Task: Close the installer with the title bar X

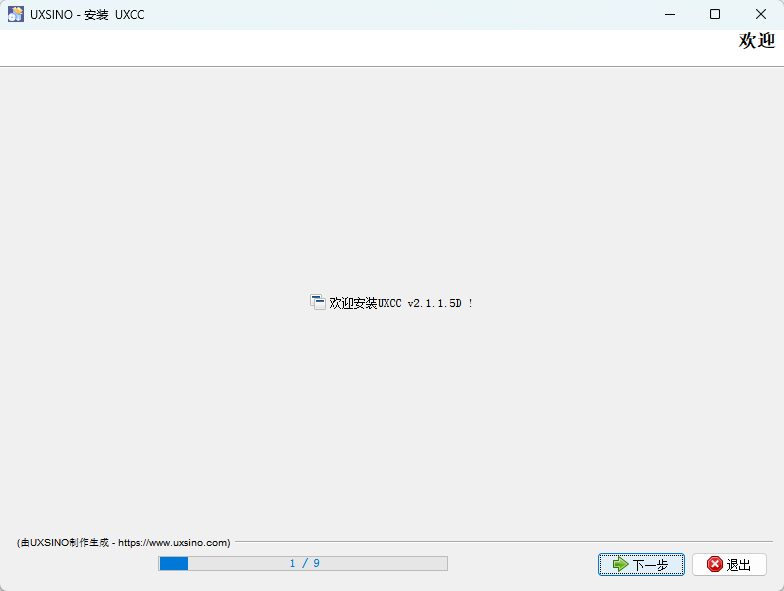Action: point(761,14)
